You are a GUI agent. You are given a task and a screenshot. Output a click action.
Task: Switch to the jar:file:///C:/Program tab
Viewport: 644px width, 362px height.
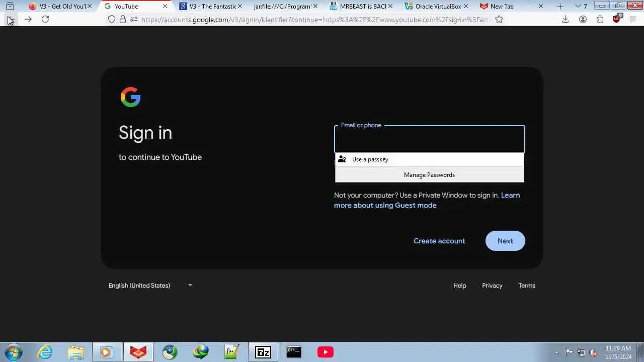(283, 7)
